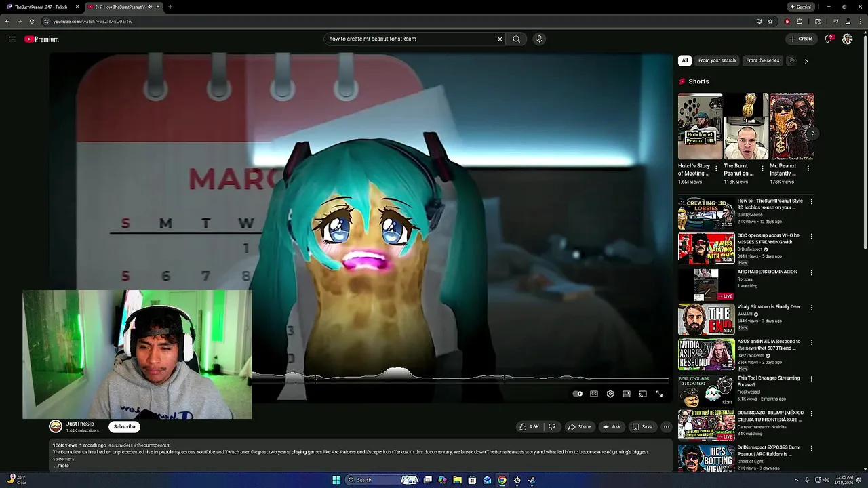Open options for How to TheBurntPeanut Style video
Screen dimensions: 868x488
(x=811, y=201)
